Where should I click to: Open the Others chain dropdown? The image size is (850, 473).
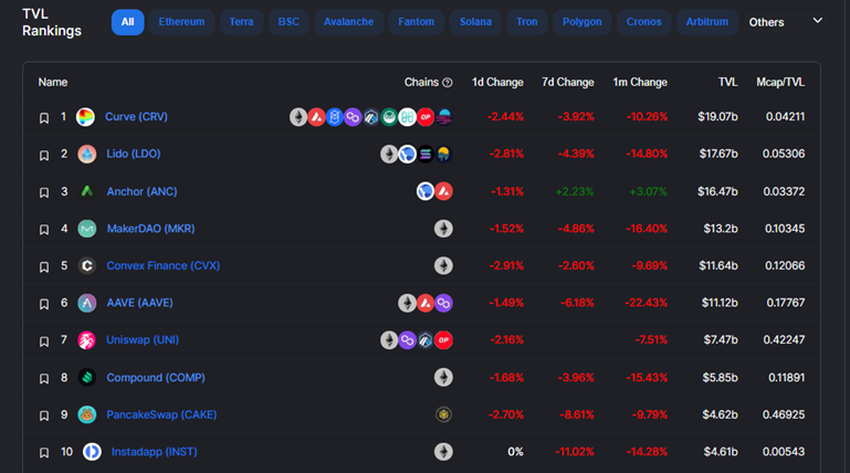pos(785,22)
